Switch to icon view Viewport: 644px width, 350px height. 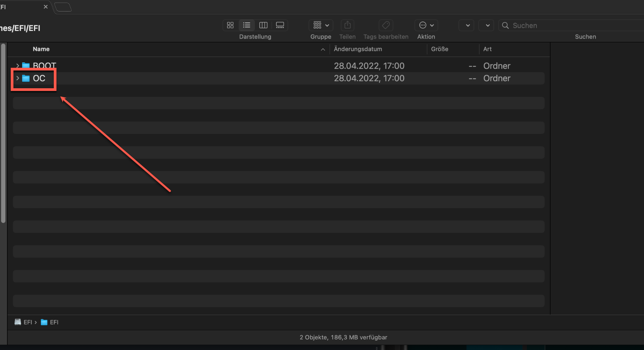tap(230, 25)
